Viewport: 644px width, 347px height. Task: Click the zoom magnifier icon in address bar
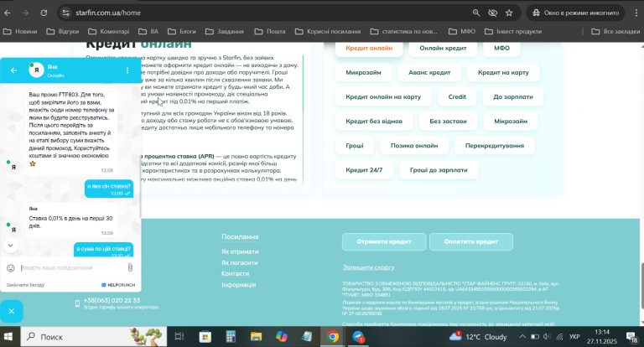476,13
